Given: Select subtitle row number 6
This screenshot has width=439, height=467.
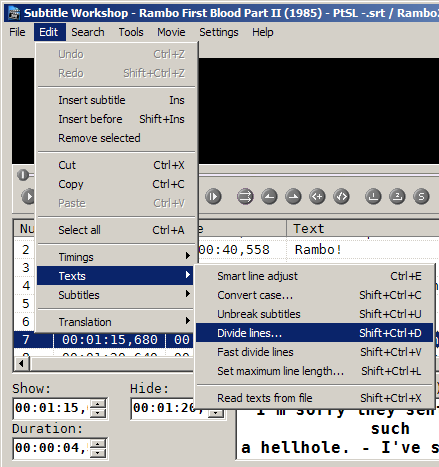Looking at the screenshot, I should (26, 322).
